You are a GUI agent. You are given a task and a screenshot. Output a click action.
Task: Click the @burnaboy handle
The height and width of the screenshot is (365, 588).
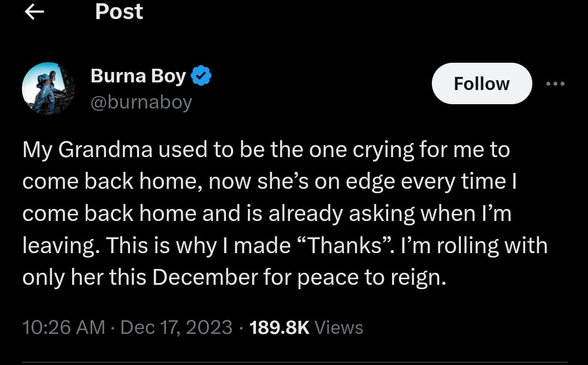(x=141, y=102)
